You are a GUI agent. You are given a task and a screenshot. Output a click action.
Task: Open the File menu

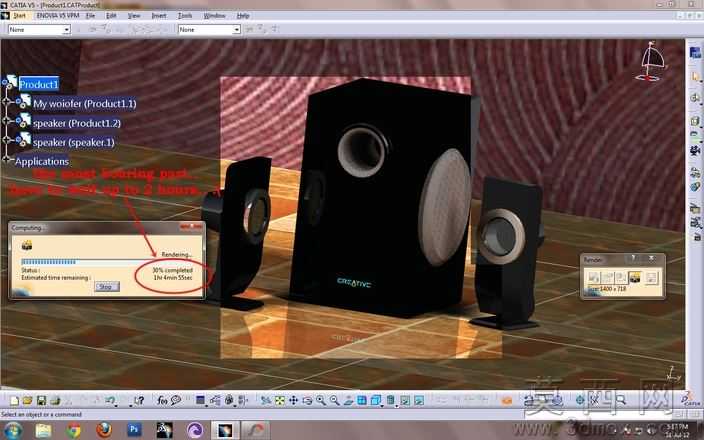click(90, 16)
